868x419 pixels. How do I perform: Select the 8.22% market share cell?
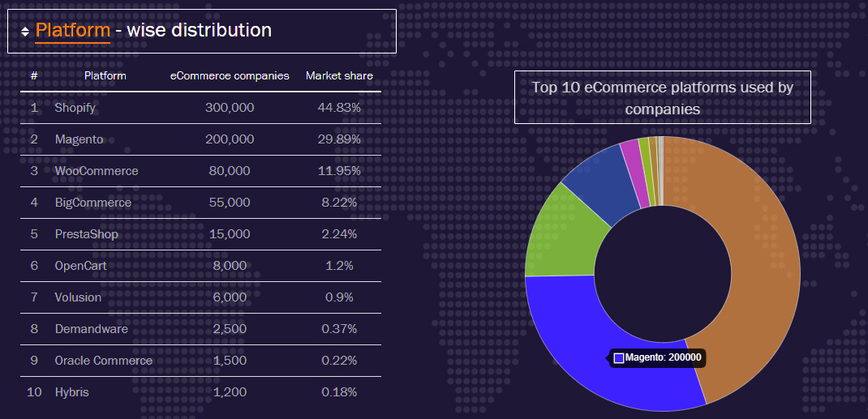click(x=339, y=203)
